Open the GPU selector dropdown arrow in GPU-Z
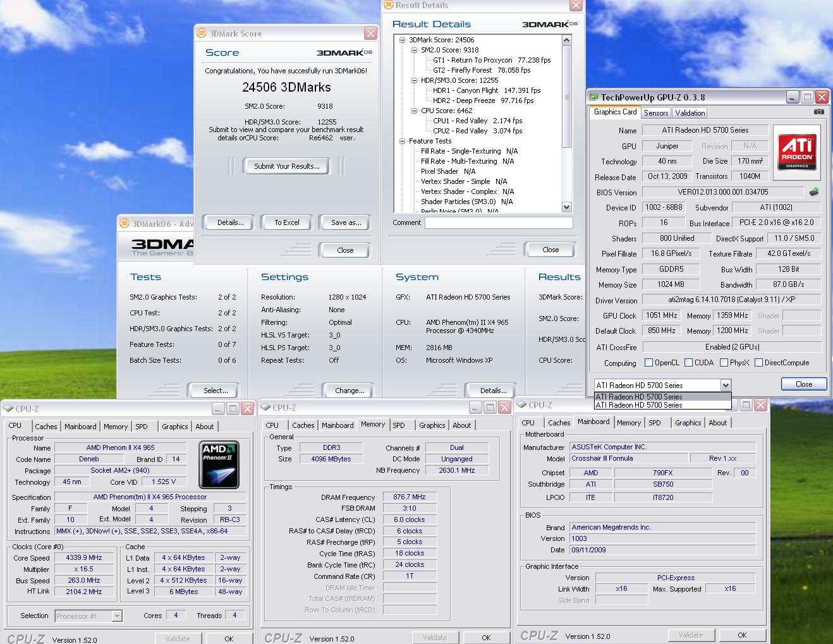This screenshot has height=644, width=833. [726, 385]
